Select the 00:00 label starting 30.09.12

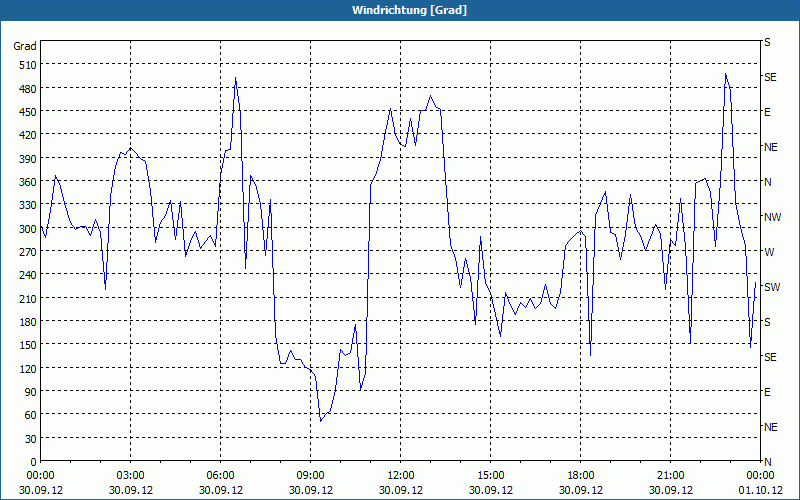tap(41, 476)
